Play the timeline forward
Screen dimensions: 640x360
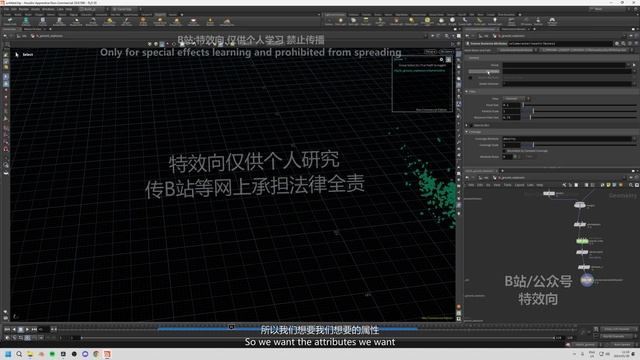coord(27,329)
